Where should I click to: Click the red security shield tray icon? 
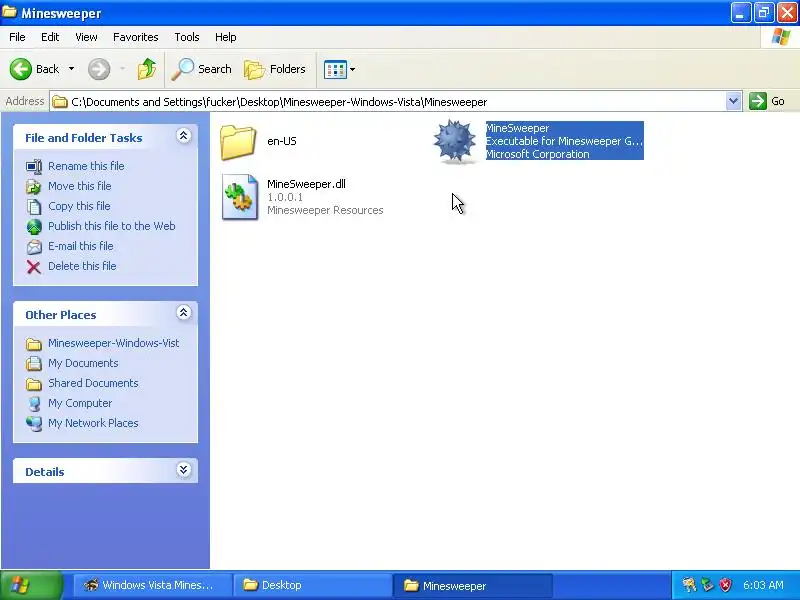coord(725,585)
